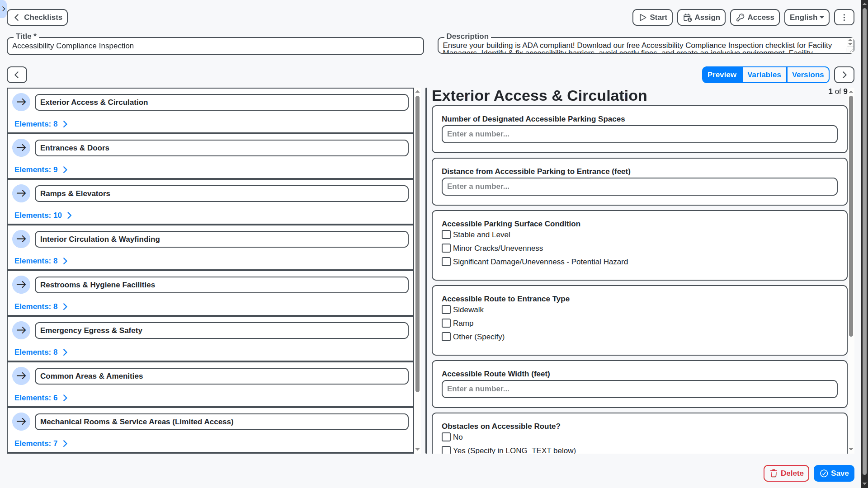Screen dimensions: 868x488
Task: Check No for Obstacles on Accessible Route
Action: (x=446, y=437)
